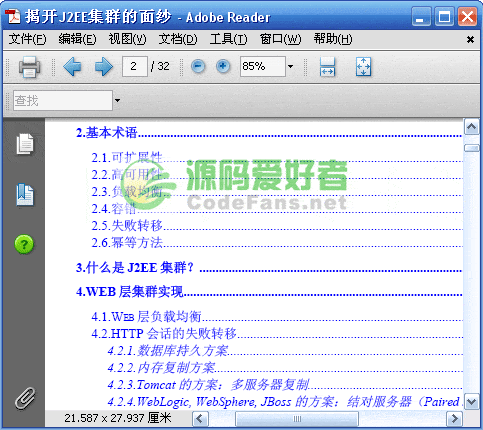483x430 pixels.
Task: Open the 工具(T) menu
Action: coord(228,39)
